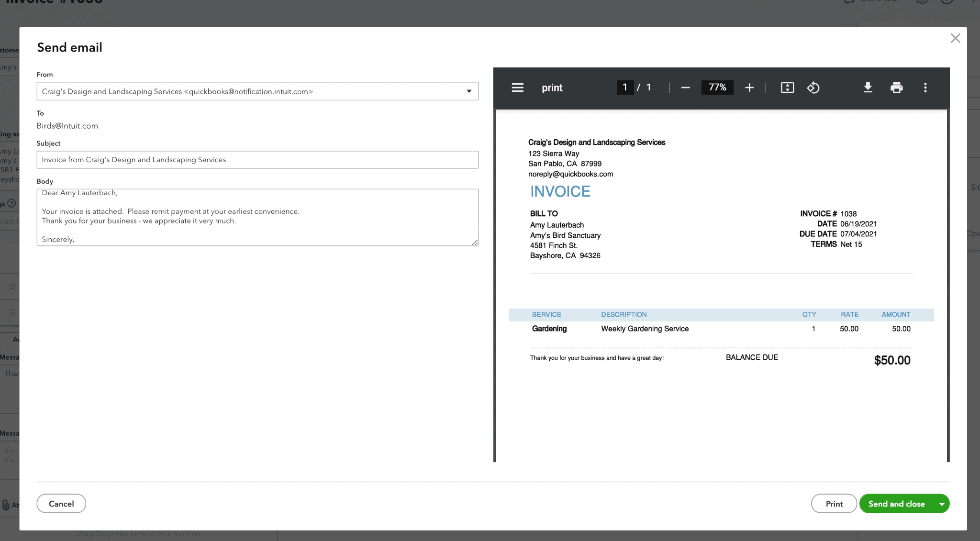Click the printer icon in PDF toolbar
Screen dimensions: 980x541
pyautogui.click(x=896, y=88)
